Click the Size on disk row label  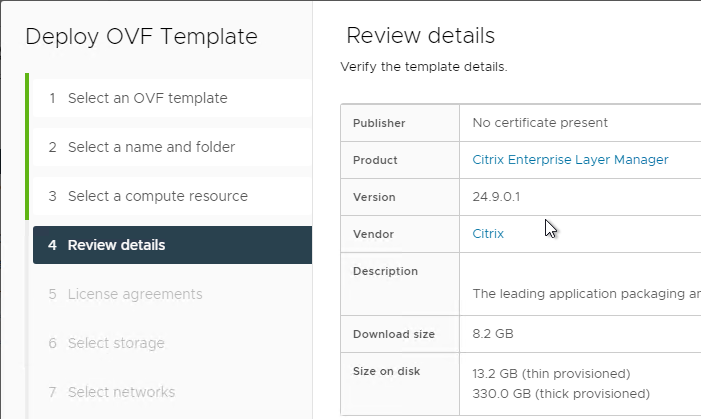point(387,371)
